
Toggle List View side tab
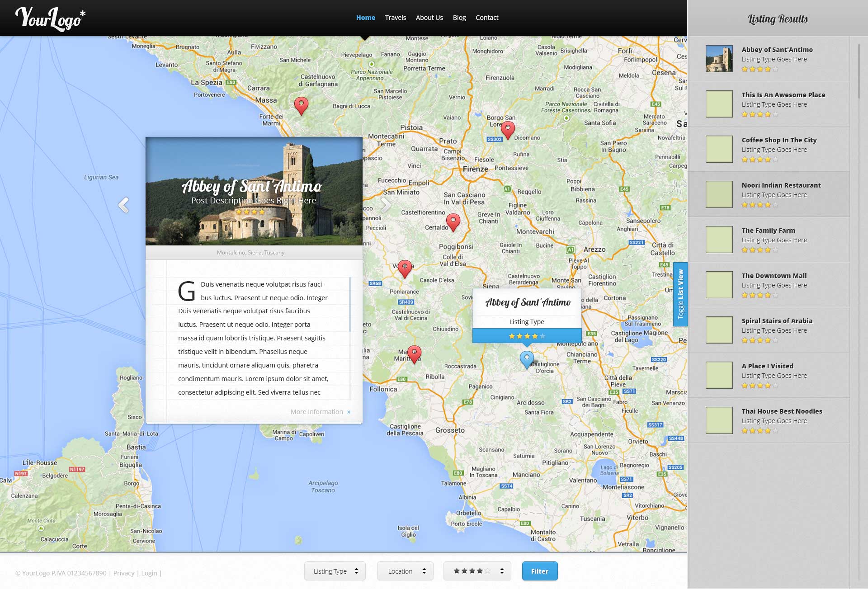pyautogui.click(x=680, y=294)
